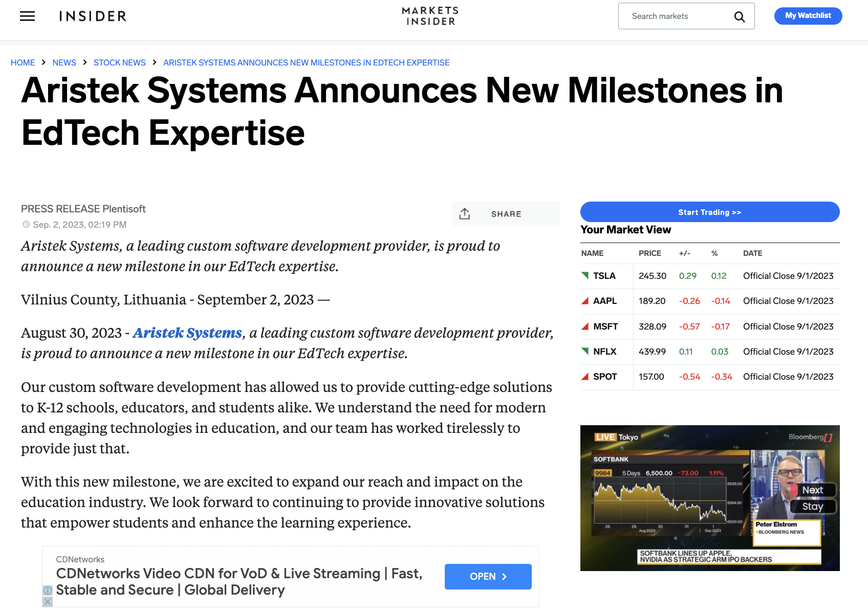Open AAPL stock link
868x612 pixels.
pos(605,301)
